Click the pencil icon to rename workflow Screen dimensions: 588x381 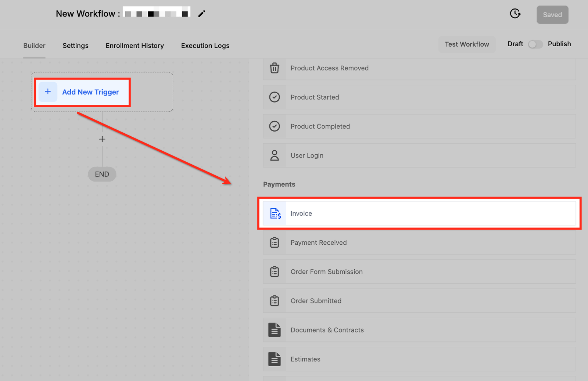[201, 14]
